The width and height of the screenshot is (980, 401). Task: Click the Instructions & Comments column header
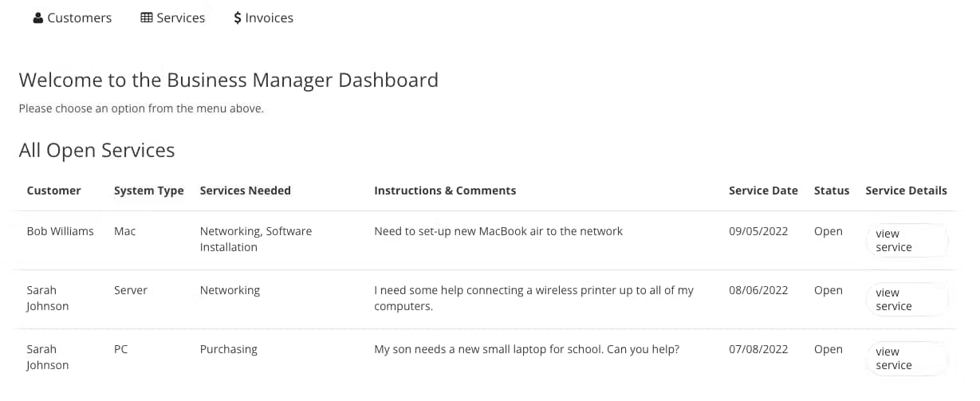click(445, 191)
